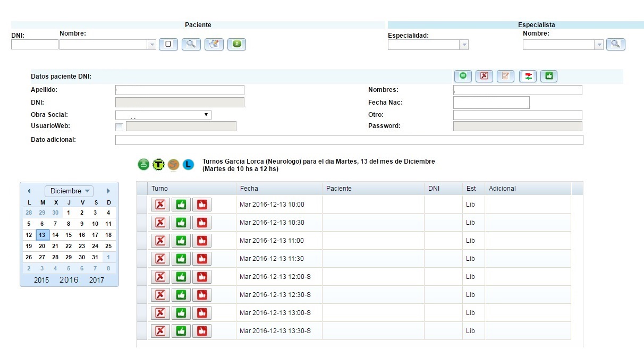Click the Apellido input field
Image resolution: width=644 pixels, height=357 pixels.
180,90
